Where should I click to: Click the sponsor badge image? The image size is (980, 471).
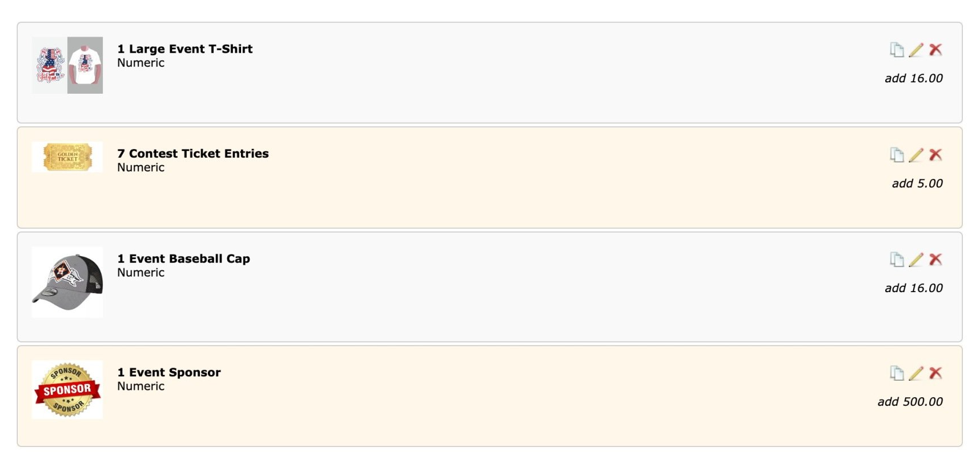pos(67,389)
